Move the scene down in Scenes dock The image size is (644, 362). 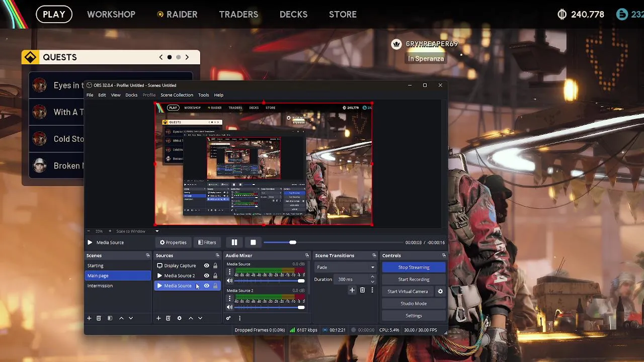click(x=131, y=318)
